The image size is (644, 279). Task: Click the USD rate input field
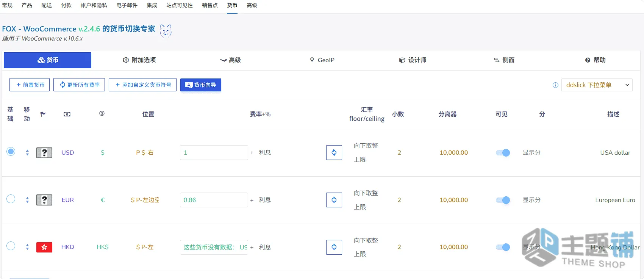214,152
